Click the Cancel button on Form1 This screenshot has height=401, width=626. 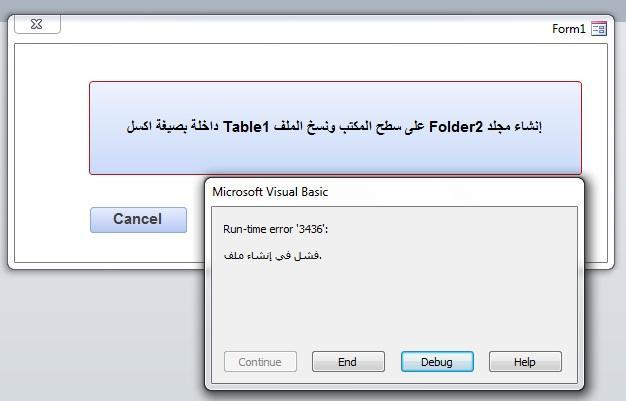click(138, 220)
